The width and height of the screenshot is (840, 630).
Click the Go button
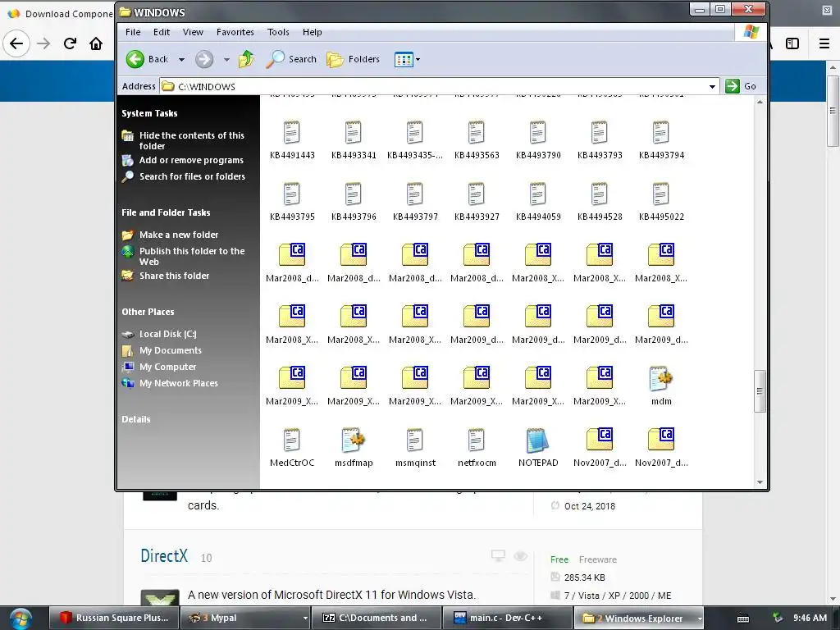tap(741, 86)
